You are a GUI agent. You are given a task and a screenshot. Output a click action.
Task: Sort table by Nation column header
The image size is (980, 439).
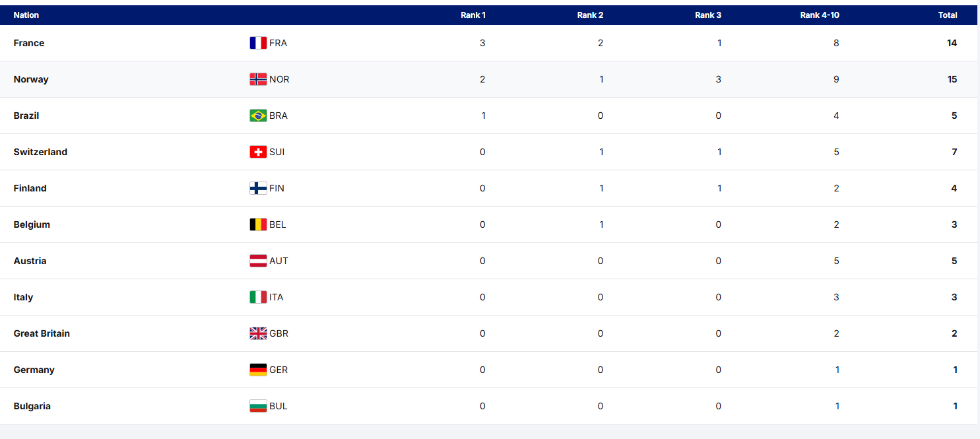pos(26,15)
